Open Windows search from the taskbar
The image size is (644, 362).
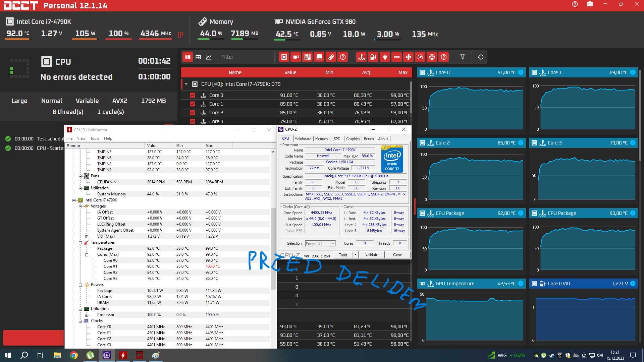(x=24, y=355)
